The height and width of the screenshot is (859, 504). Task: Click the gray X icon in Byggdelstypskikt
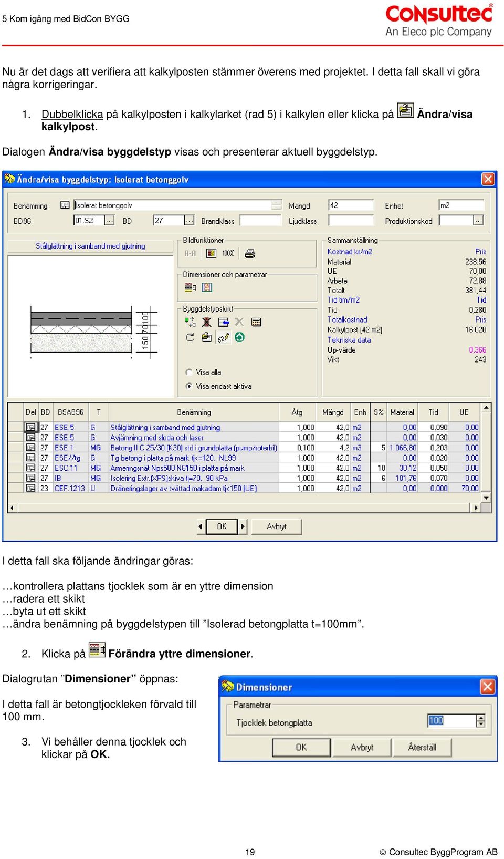239,322
